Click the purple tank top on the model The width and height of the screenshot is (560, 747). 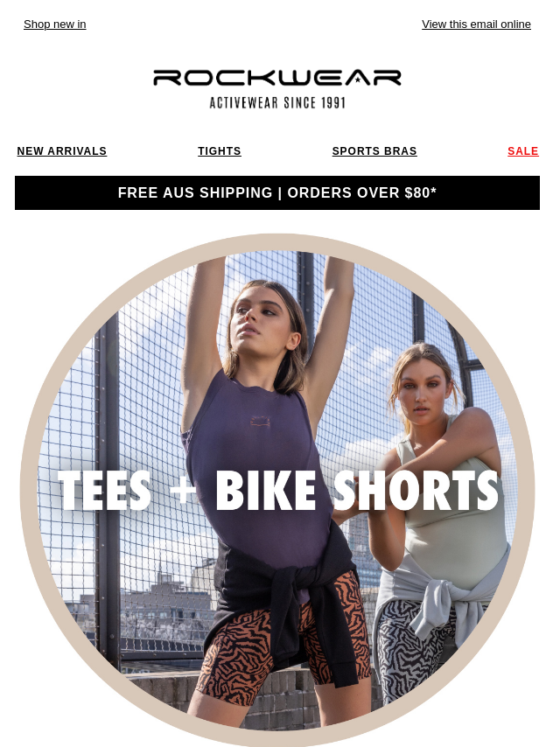click(257, 457)
